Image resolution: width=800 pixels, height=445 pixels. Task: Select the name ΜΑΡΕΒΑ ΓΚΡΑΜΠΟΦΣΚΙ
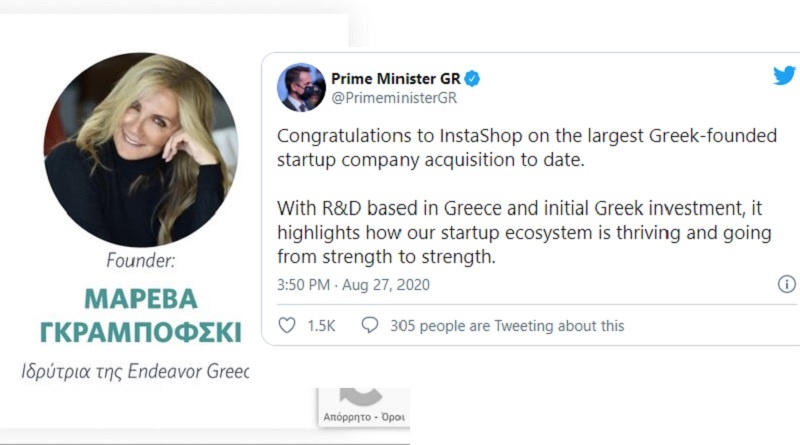(139, 316)
